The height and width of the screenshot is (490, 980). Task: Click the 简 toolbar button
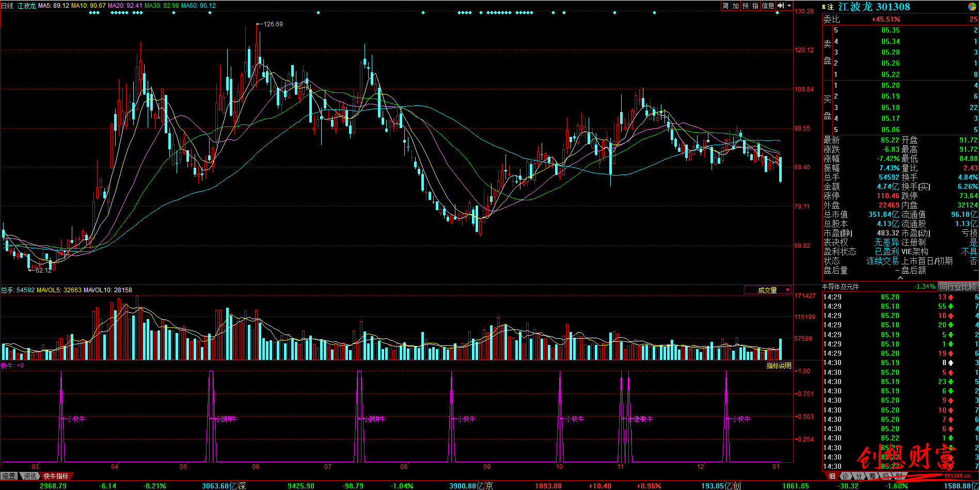tap(726, 6)
